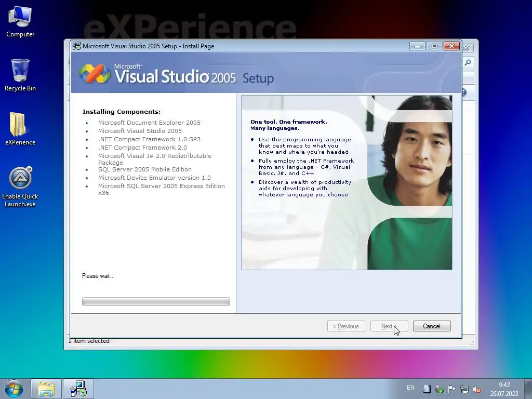Click the 'Please wait...' status text
Screen dimensions: 532x399
(98, 276)
